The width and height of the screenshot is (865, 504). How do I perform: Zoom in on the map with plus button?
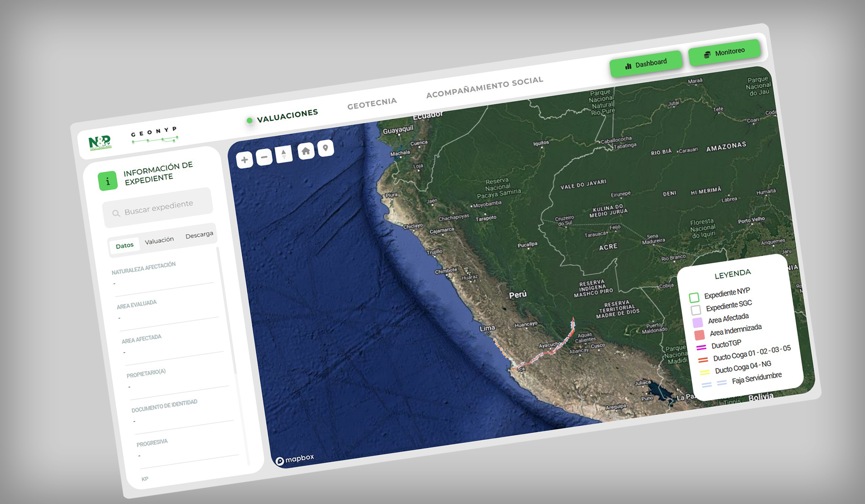[244, 160]
